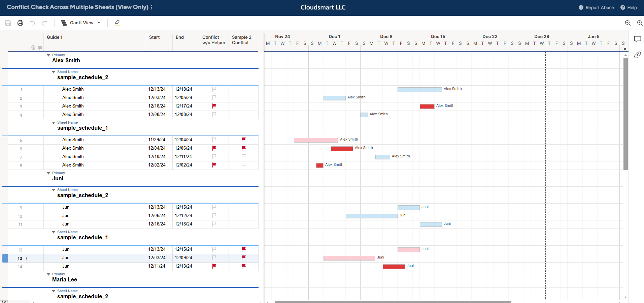Viewport: 644px width, 303px height.
Task: Click start date 11/29/24 in row 5
Action: [x=157, y=140]
